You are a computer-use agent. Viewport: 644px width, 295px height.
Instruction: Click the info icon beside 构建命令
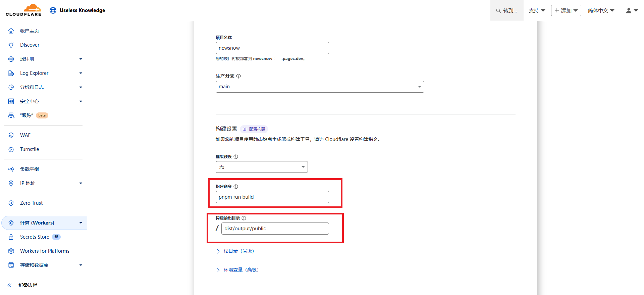pyautogui.click(x=236, y=187)
